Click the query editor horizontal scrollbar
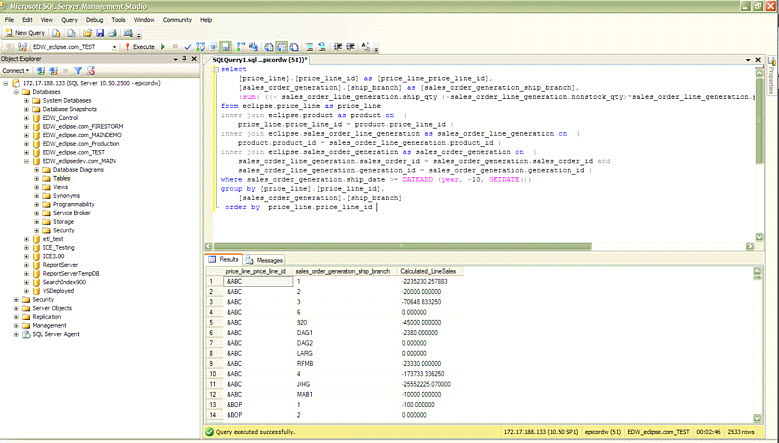Screen dimensions: 779x443 click(402, 246)
